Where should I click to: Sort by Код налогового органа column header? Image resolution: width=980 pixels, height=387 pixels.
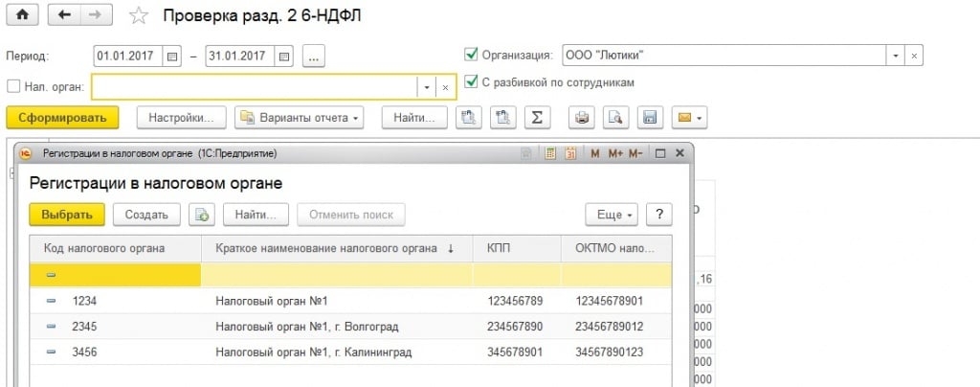click(104, 248)
